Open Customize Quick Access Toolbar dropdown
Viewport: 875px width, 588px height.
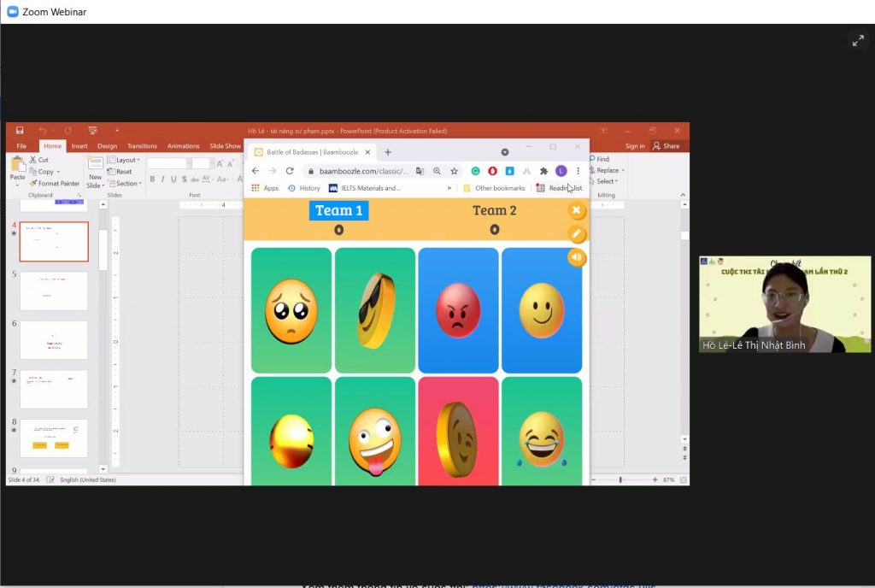pos(116,131)
